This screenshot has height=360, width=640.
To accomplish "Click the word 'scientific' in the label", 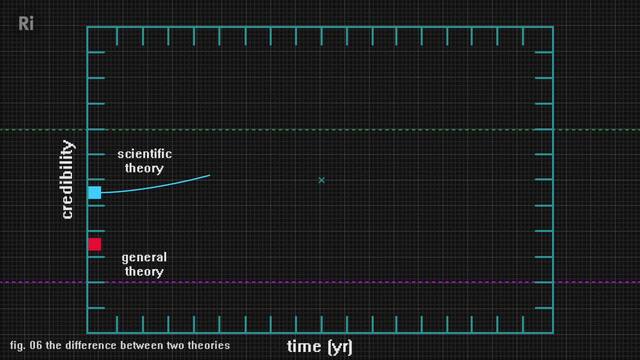I will click(x=144, y=154).
